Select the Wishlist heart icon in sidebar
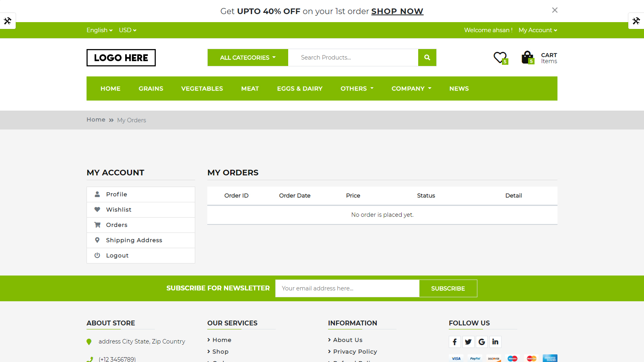 [97, 209]
